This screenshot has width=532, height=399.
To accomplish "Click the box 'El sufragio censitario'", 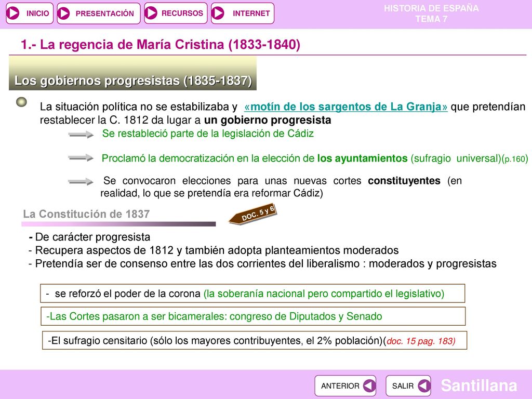I will [x=255, y=340].
